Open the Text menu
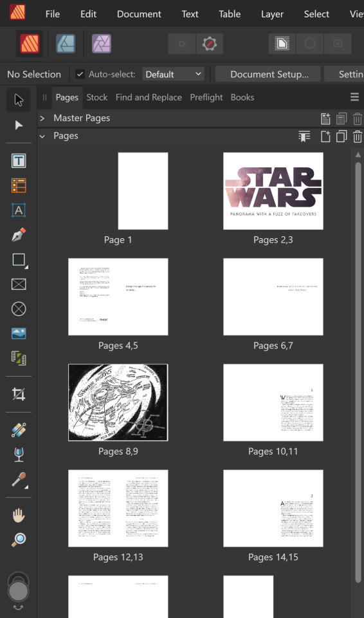The width and height of the screenshot is (364, 618). click(x=190, y=14)
